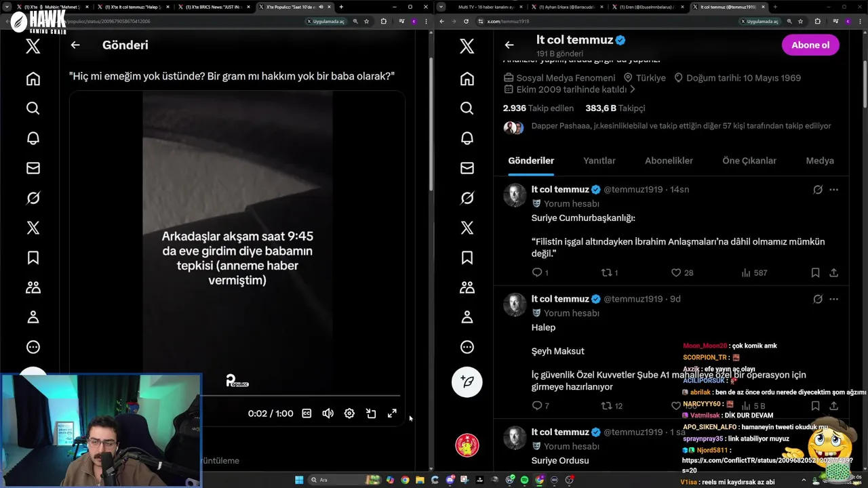Open three-dot menu on Halep post
The image size is (868, 488).
[x=833, y=299]
